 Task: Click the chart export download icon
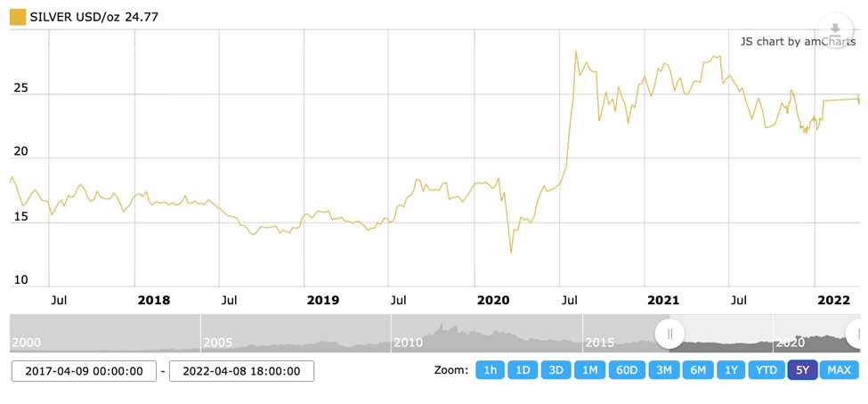tap(835, 30)
